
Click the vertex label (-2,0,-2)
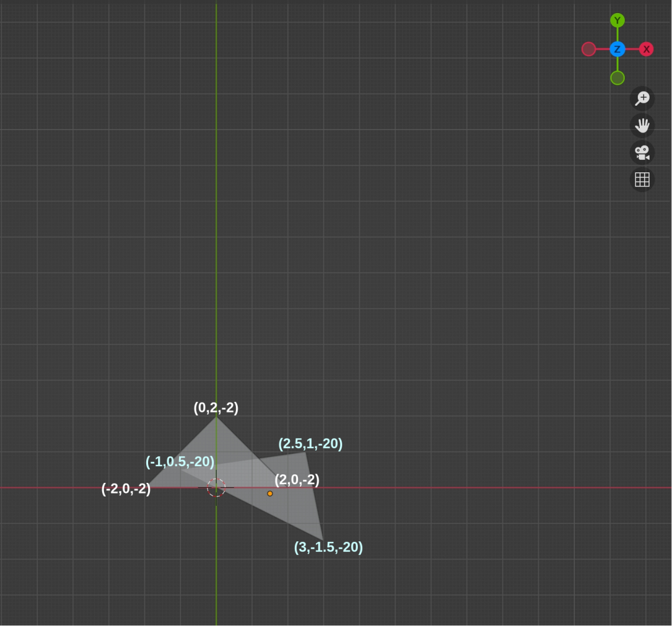tap(126, 490)
